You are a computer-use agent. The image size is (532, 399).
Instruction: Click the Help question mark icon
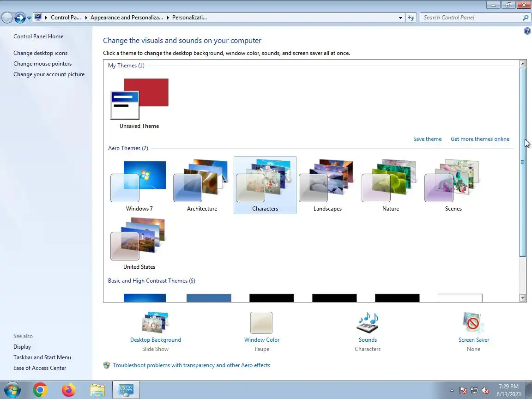pyautogui.click(x=527, y=31)
